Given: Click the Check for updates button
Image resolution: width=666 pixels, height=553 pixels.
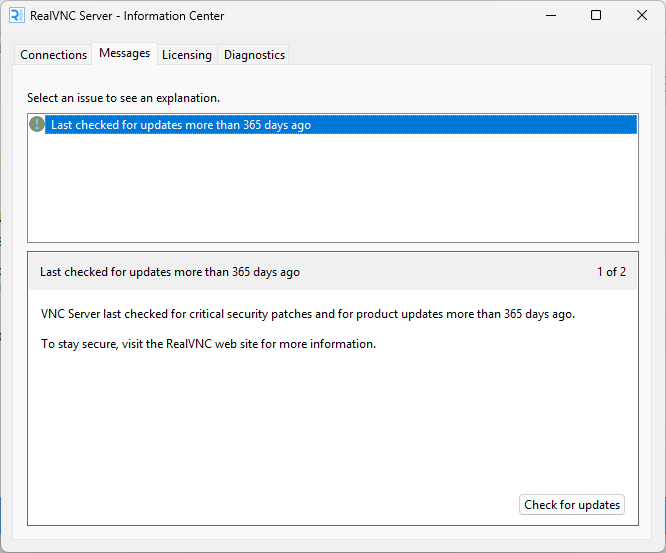Looking at the screenshot, I should (572, 505).
